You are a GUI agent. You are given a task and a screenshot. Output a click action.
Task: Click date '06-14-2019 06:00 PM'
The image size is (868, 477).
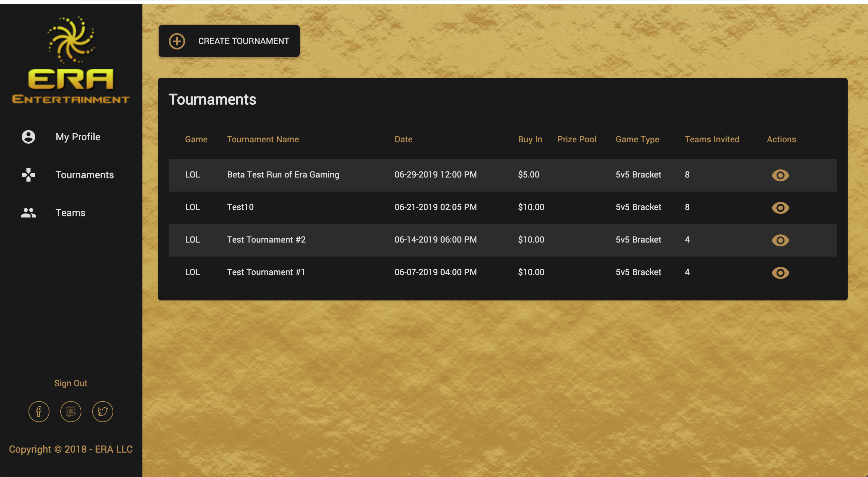click(x=436, y=240)
